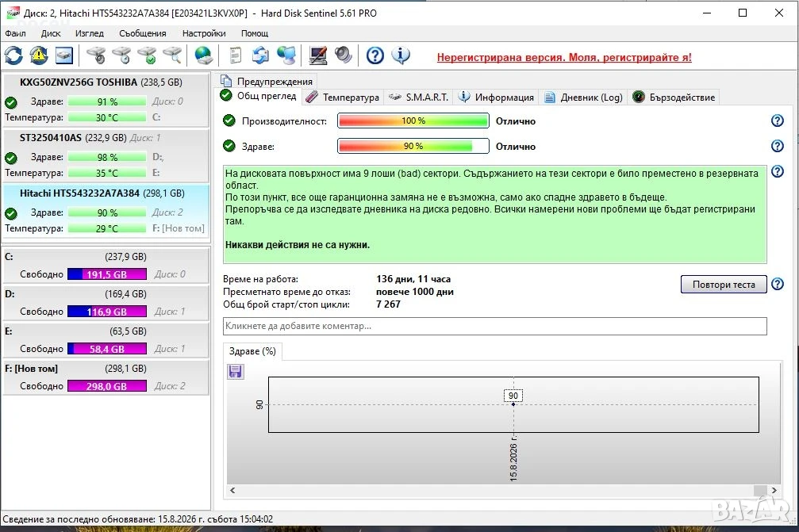Image resolution: width=799 pixels, height=532 pixels.
Task: Select the Hitachi HTS543232A7A384 disk entry
Action: coord(106,211)
